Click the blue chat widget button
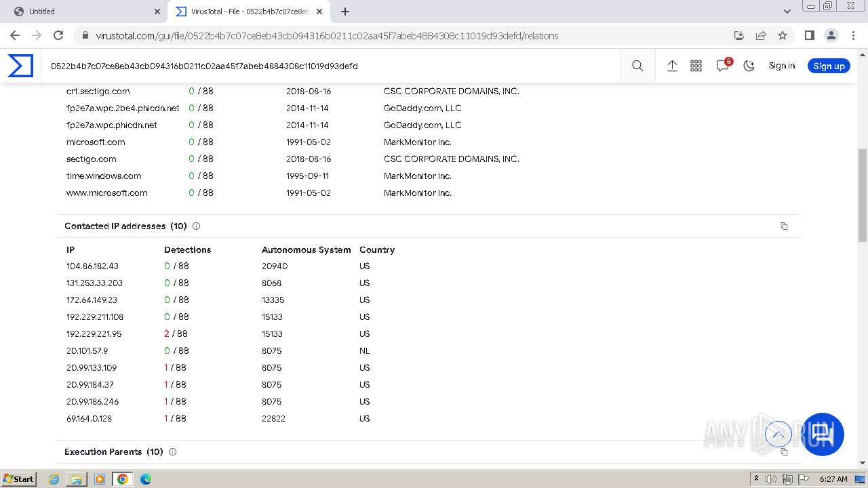 [823, 434]
